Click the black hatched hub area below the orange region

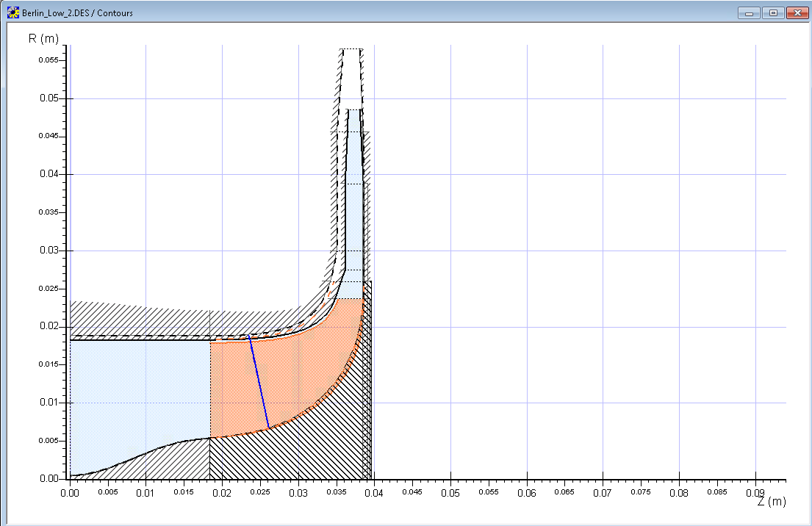323,441
